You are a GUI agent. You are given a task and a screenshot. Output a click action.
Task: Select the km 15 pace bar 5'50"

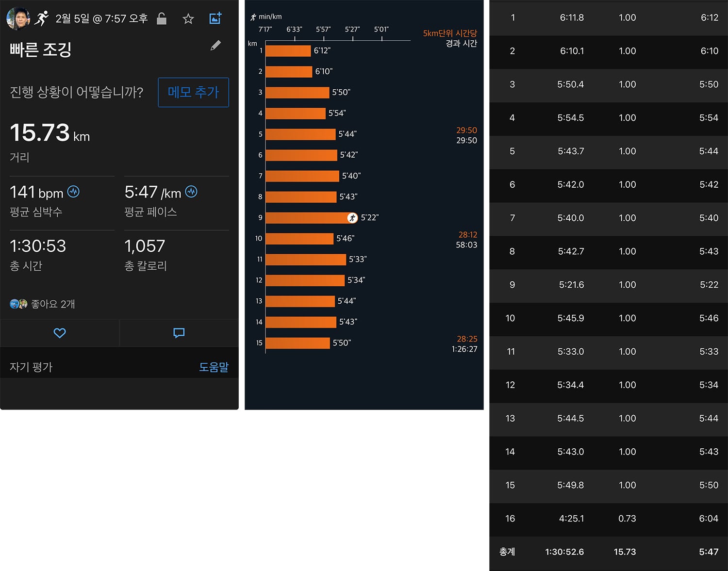pos(298,343)
